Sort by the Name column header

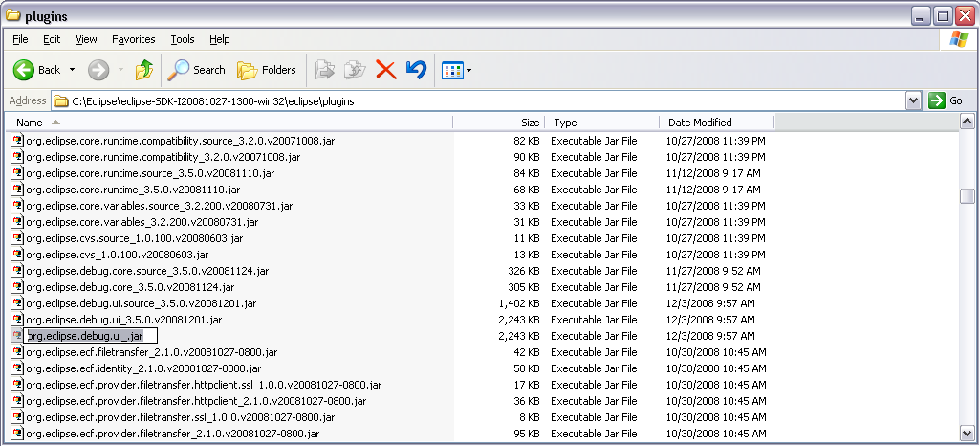click(x=229, y=123)
